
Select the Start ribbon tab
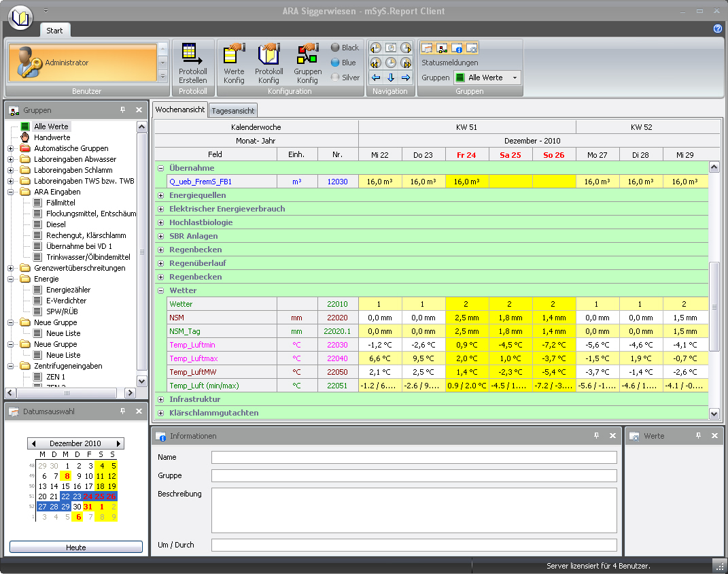[x=54, y=31]
